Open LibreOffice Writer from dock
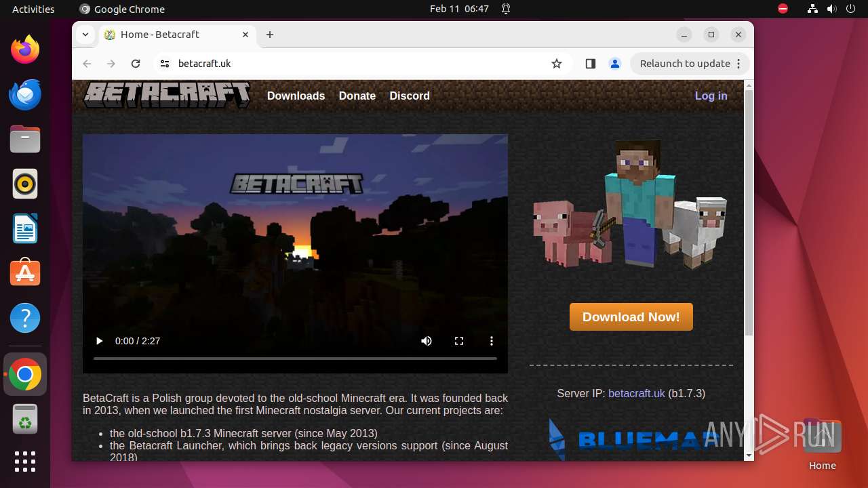The width and height of the screenshot is (868, 488). point(25,228)
